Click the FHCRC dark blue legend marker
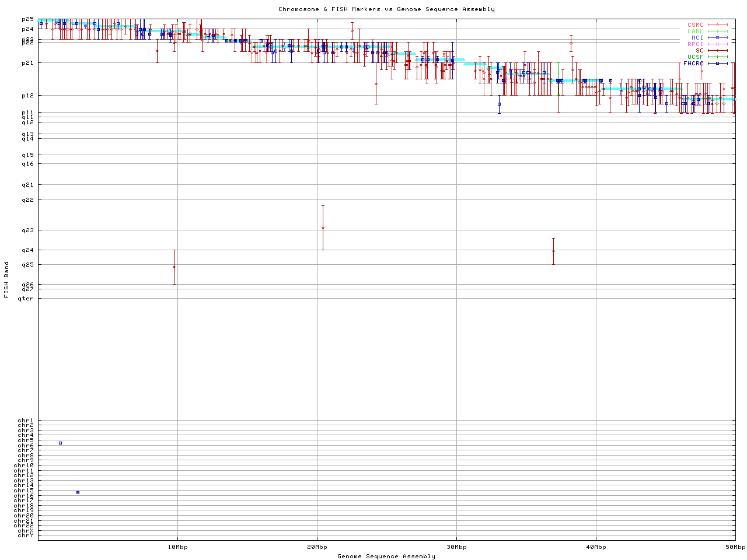Screen dimensions: 747x560 point(717,63)
